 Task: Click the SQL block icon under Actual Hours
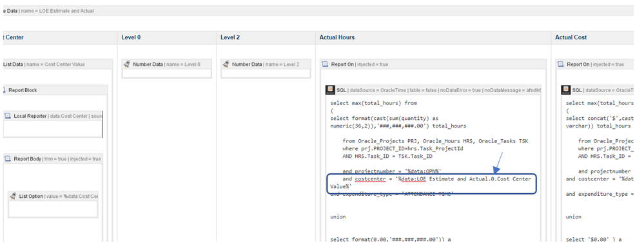tap(330, 90)
